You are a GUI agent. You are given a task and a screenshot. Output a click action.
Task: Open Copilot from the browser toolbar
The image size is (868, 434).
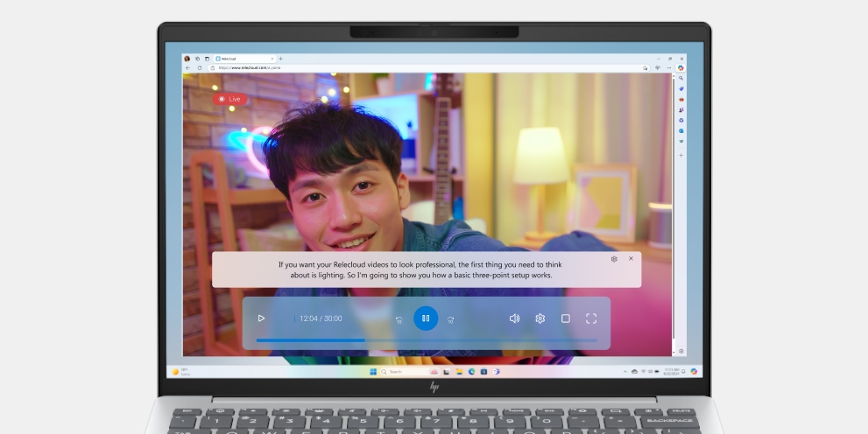[681, 68]
